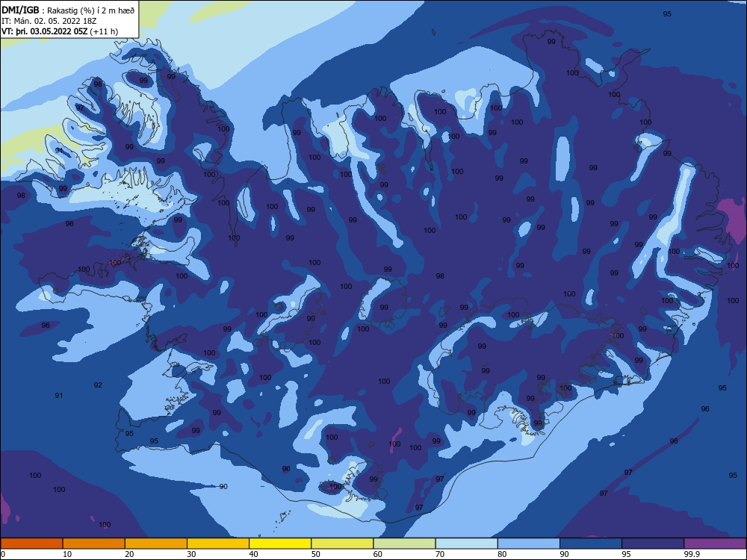Select the 90–95 medium blue legend swatch
The image size is (747, 560).
(591, 544)
